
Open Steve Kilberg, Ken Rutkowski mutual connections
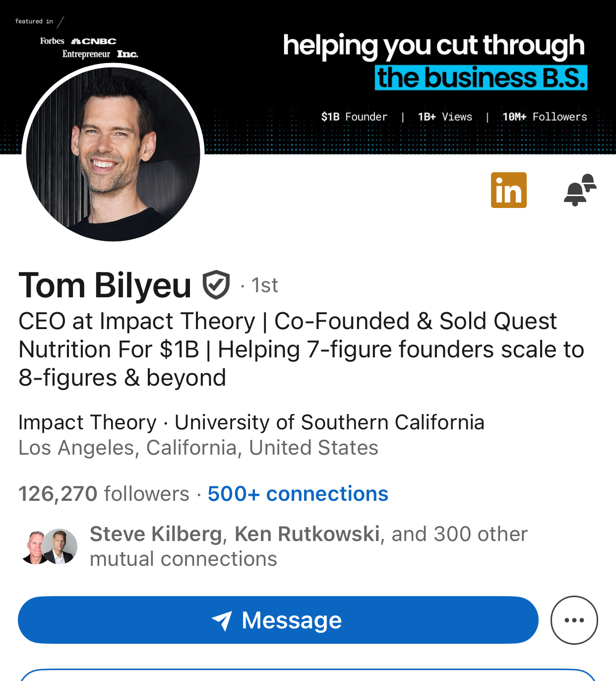308,546
